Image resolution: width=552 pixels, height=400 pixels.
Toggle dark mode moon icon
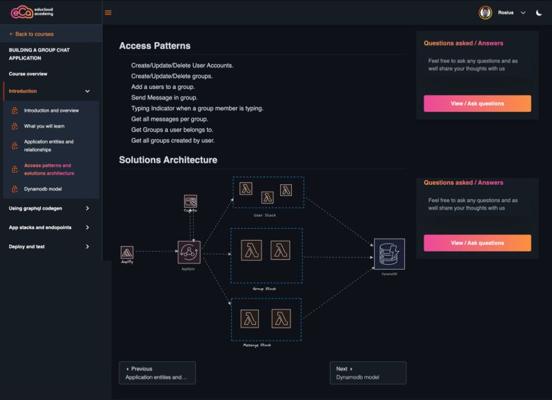(539, 13)
